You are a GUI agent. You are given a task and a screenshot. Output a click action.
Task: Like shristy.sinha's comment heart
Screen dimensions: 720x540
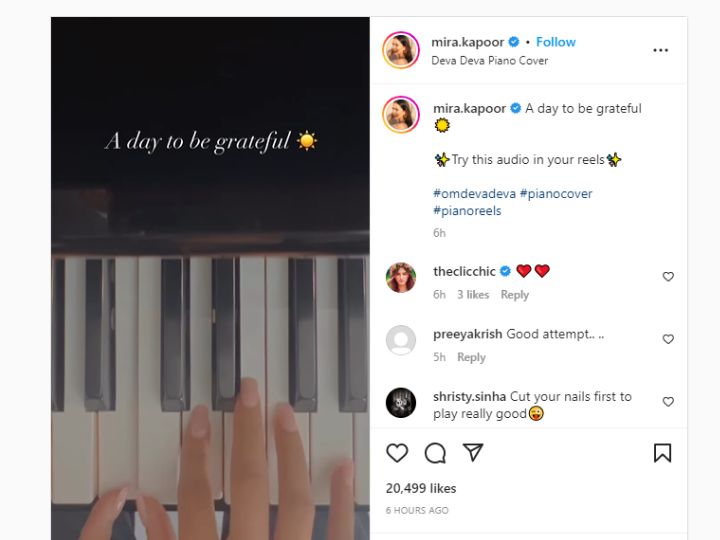[668, 402]
